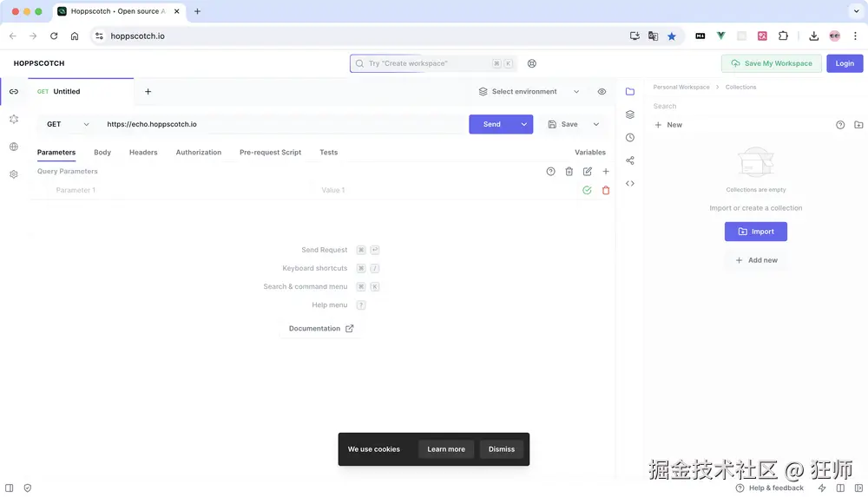
Task: Click Add new collection button
Action: tap(756, 260)
